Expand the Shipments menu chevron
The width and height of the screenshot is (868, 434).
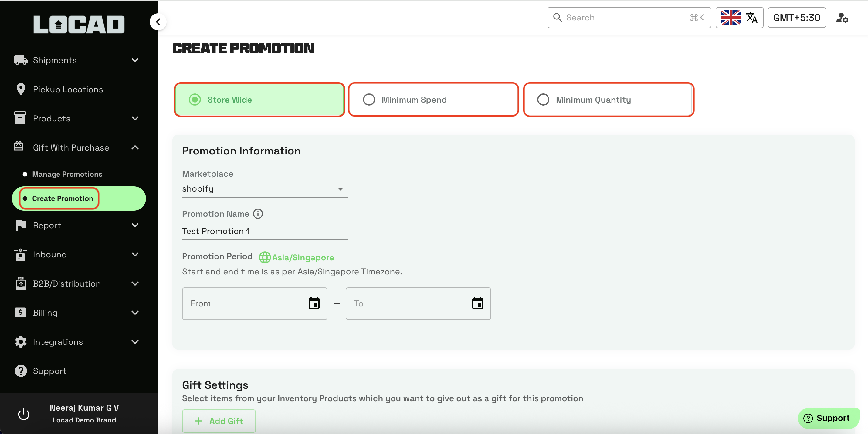(x=135, y=60)
